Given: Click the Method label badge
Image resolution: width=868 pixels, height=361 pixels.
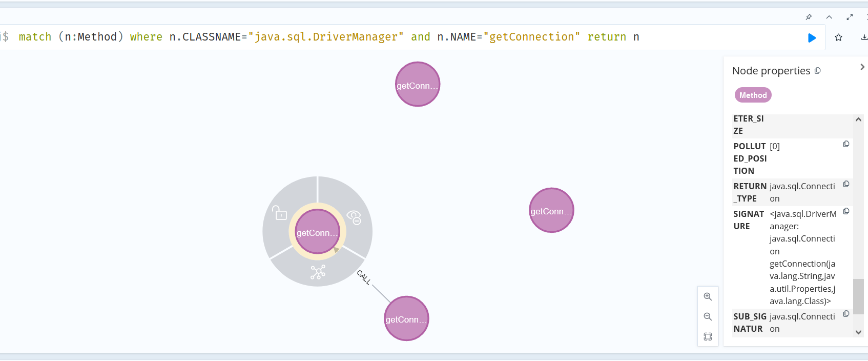Looking at the screenshot, I should pyautogui.click(x=753, y=95).
